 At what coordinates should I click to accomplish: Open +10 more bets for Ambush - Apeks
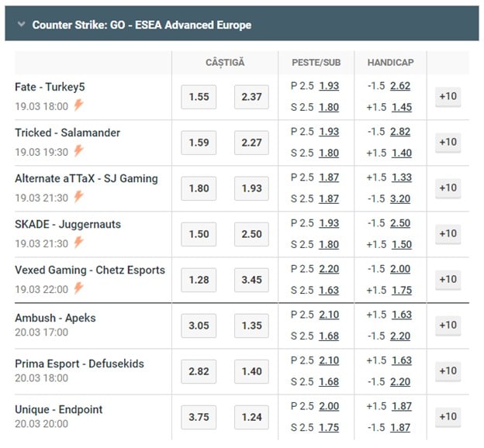pos(448,325)
